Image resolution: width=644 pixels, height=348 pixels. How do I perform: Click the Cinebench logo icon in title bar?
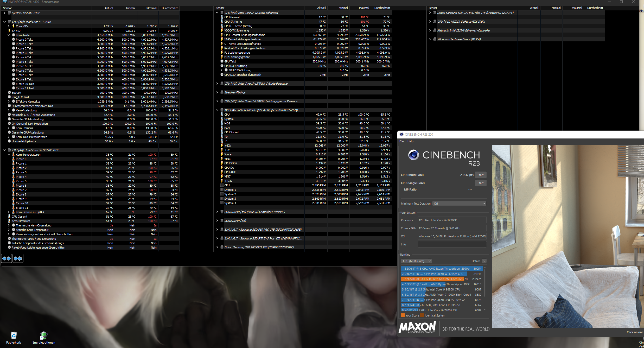401,135
